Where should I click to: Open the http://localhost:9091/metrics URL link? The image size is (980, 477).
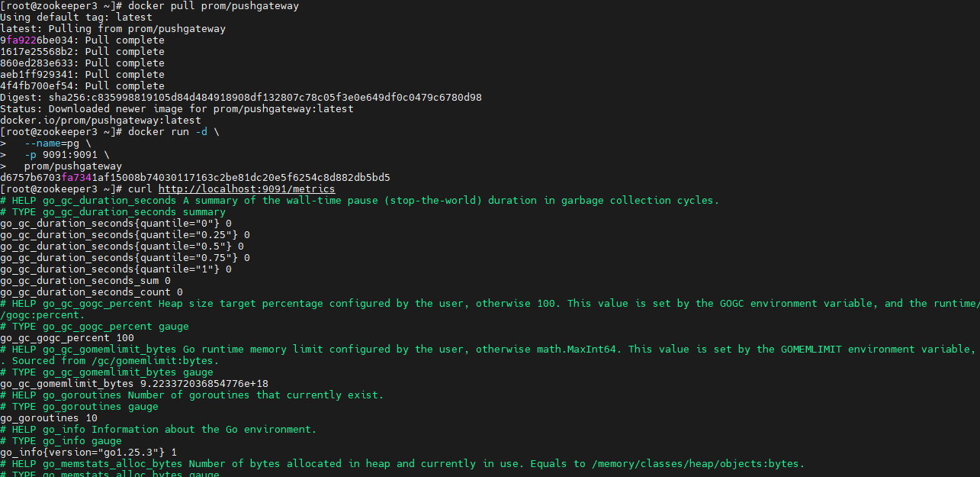click(246, 189)
